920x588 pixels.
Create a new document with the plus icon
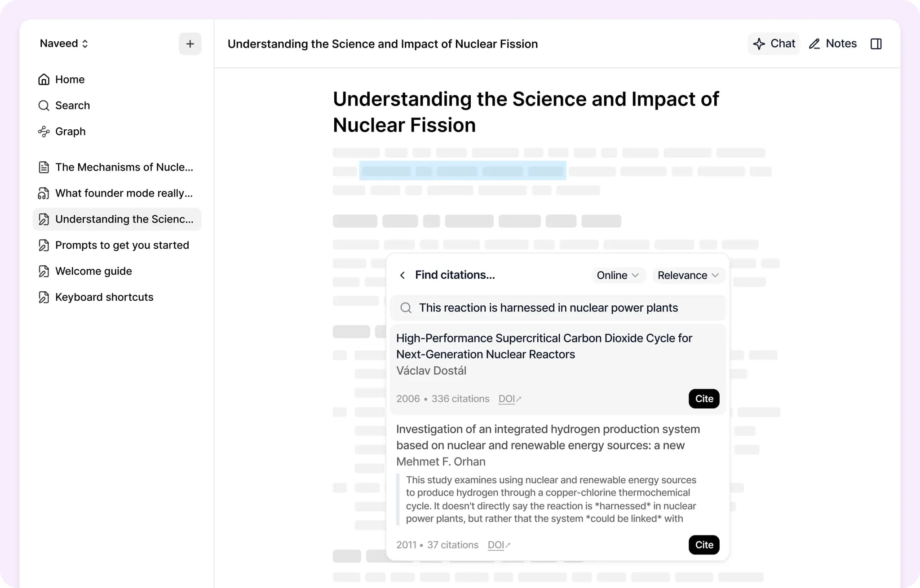click(190, 44)
